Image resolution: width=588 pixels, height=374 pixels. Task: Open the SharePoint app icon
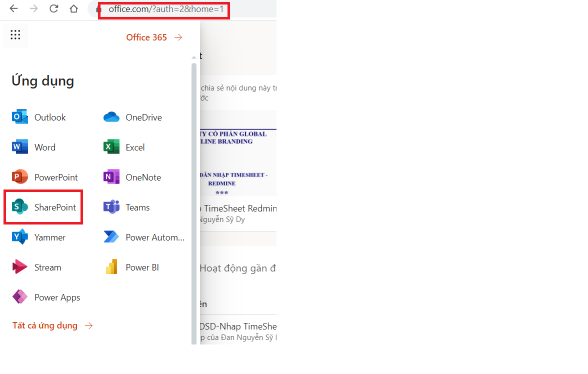20,207
